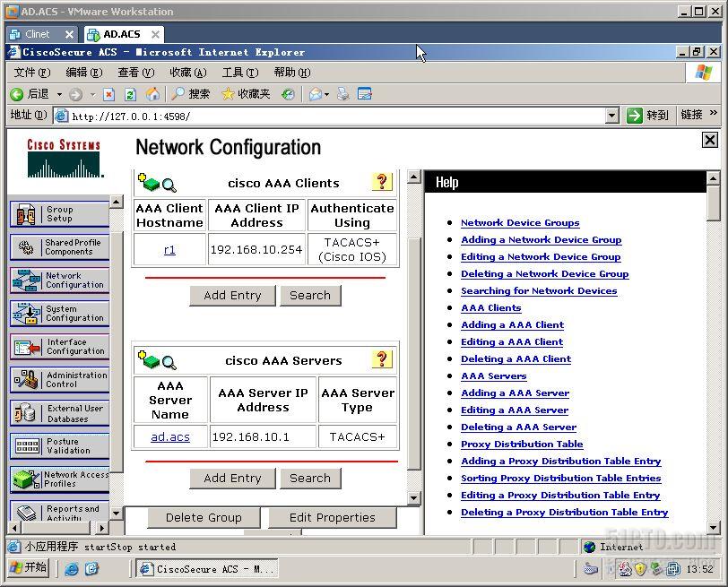Open Proxy Distribution Table help link
Image resolution: width=728 pixels, height=587 pixels.
(x=522, y=445)
